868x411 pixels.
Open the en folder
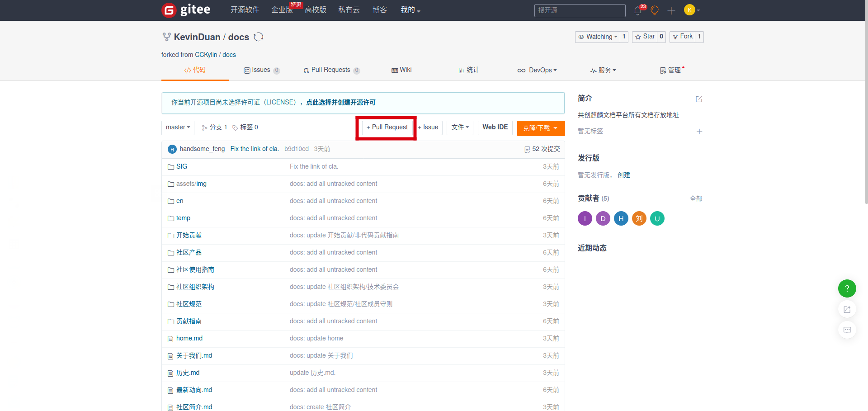(x=180, y=201)
